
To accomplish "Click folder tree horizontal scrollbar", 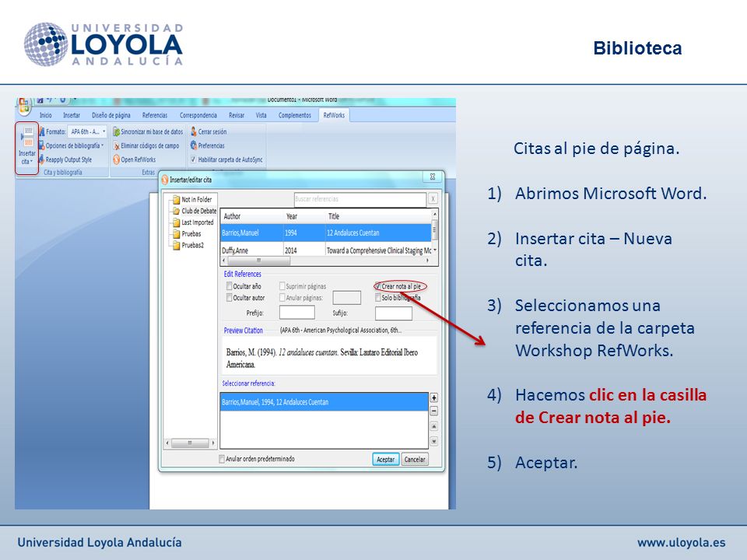I will [190, 443].
